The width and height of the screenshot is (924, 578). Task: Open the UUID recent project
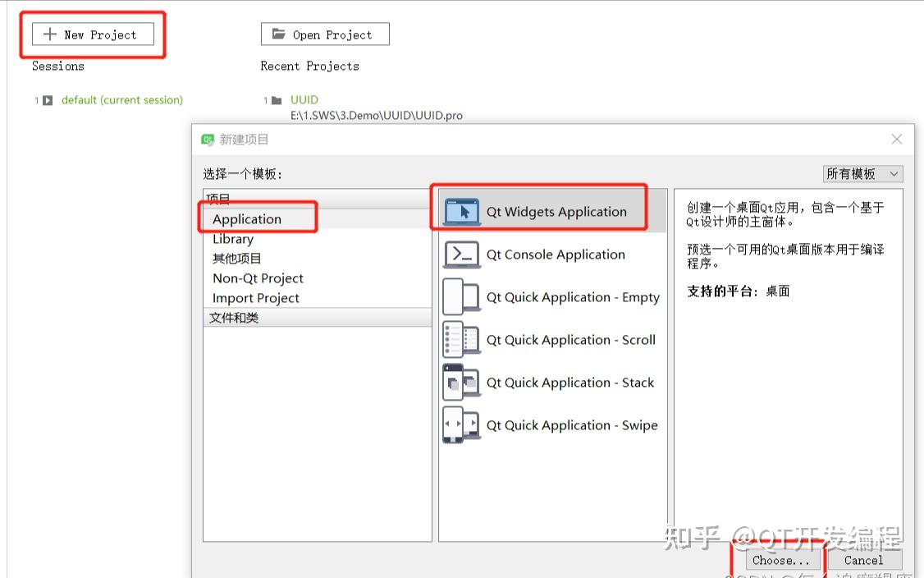tap(304, 99)
